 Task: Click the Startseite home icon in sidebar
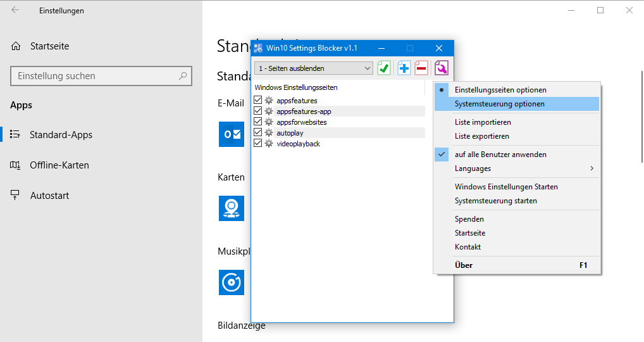[x=16, y=46]
